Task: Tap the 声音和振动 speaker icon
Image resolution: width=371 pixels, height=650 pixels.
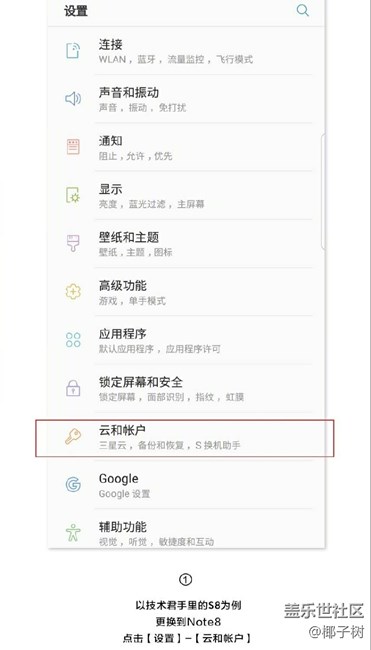Action: [73, 99]
